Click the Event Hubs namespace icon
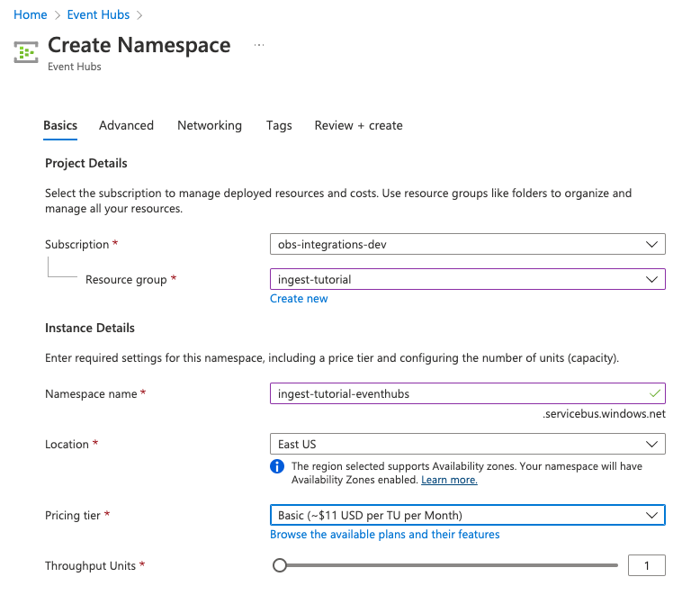This screenshot has width=700, height=595. (x=26, y=51)
